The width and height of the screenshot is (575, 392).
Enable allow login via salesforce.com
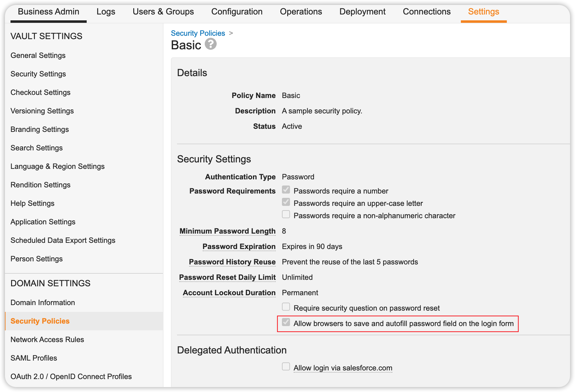click(286, 366)
